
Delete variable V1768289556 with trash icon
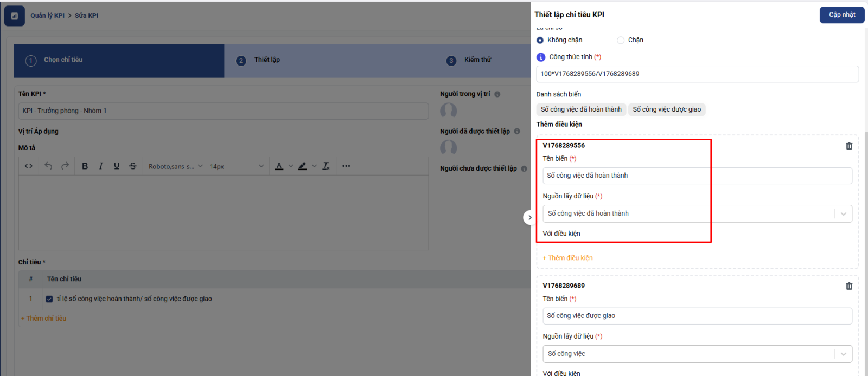[x=849, y=146]
